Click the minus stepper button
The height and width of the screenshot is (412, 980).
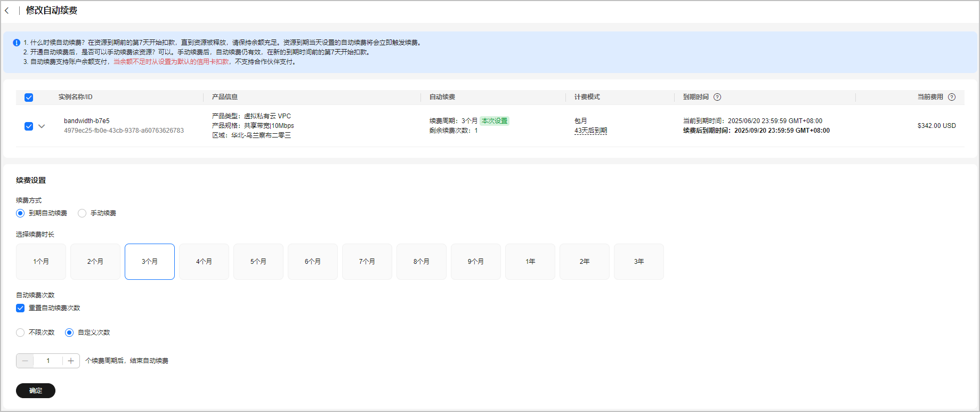[x=25, y=361]
